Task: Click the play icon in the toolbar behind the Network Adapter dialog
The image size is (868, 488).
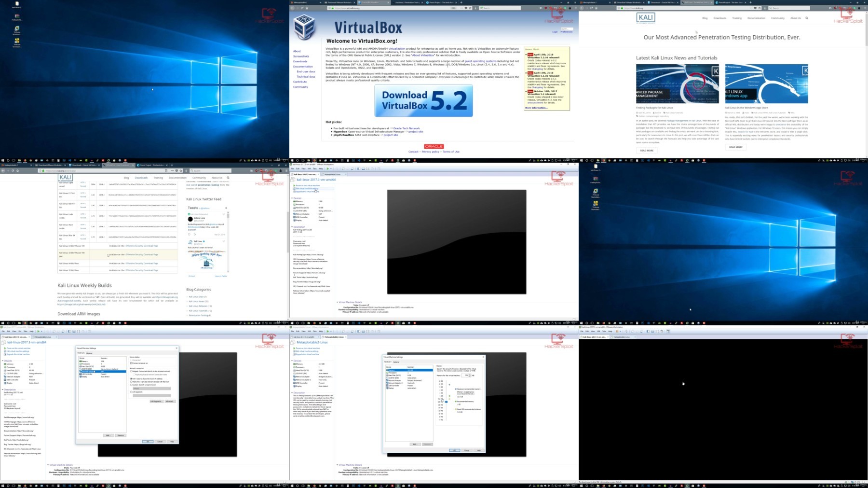Action: click(38, 331)
